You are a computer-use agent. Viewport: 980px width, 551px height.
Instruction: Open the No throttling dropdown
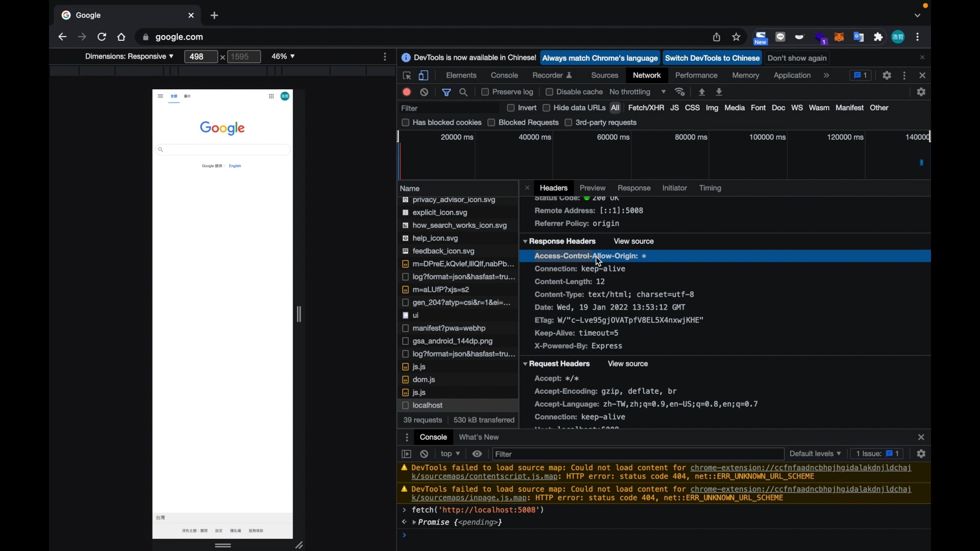(638, 92)
